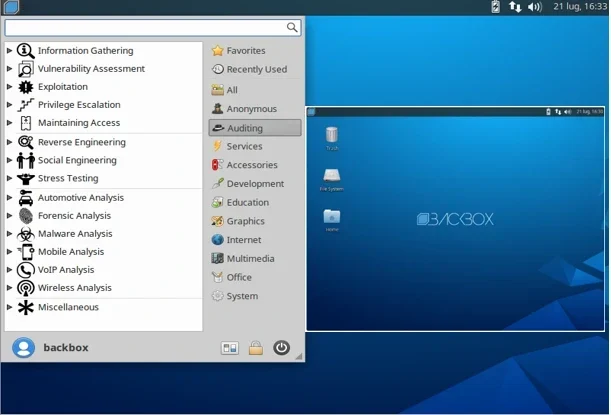The image size is (611, 415).
Task: Click the File System icon in preview
Action: pos(332,175)
